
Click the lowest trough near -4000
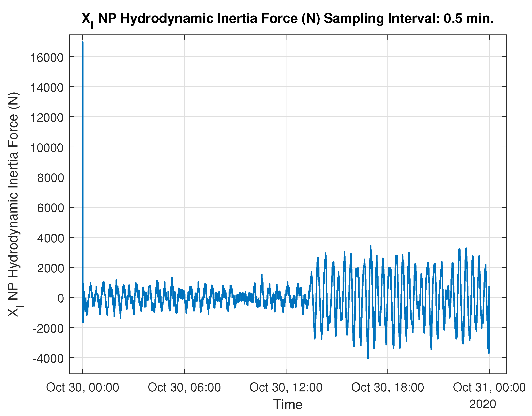point(368,358)
